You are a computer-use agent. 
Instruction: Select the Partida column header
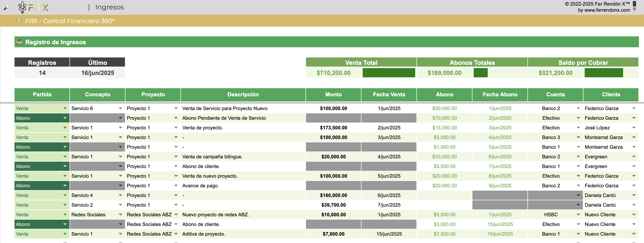[x=42, y=95]
